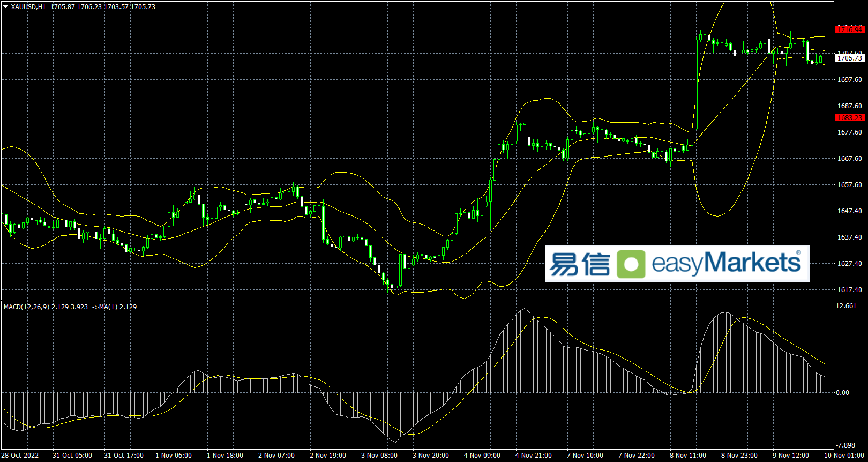This screenshot has width=868, height=462.
Task: Click the 4 Nov 21:00 time label
Action: coord(534,456)
